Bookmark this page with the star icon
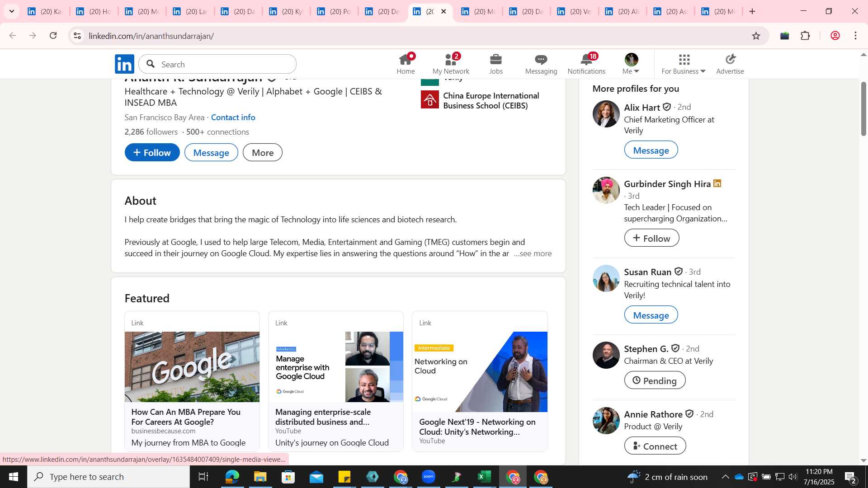Viewport: 868px width, 488px height. click(756, 36)
